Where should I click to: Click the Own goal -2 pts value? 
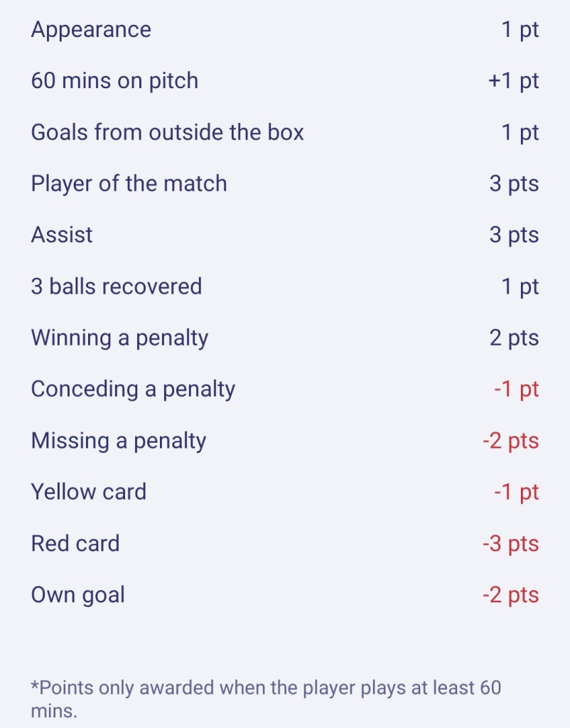(x=510, y=595)
